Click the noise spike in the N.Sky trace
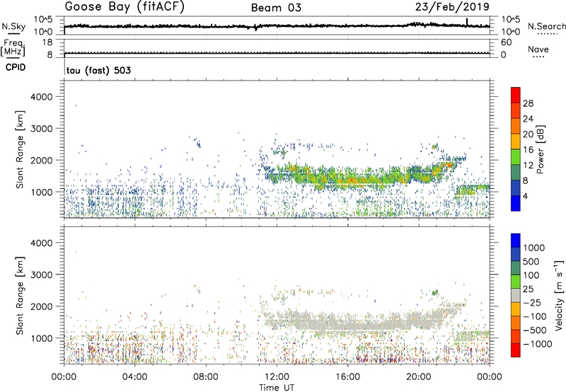 coord(467,23)
